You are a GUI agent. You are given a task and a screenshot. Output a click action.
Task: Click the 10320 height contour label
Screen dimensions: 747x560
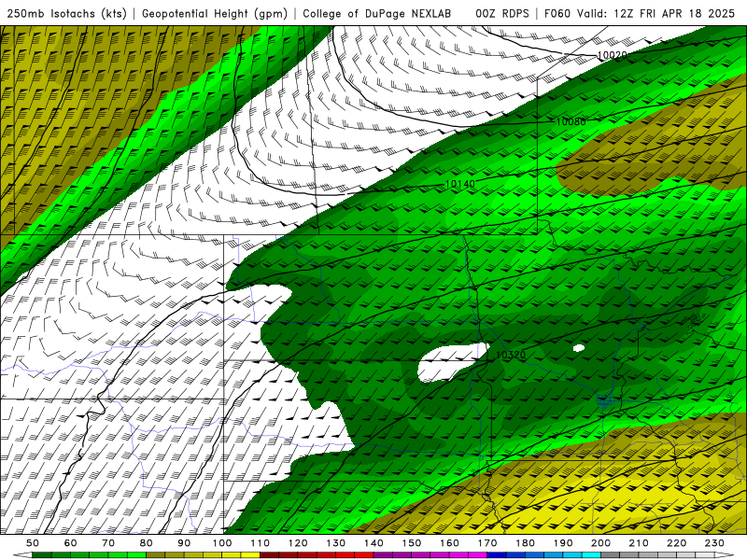pyautogui.click(x=511, y=355)
